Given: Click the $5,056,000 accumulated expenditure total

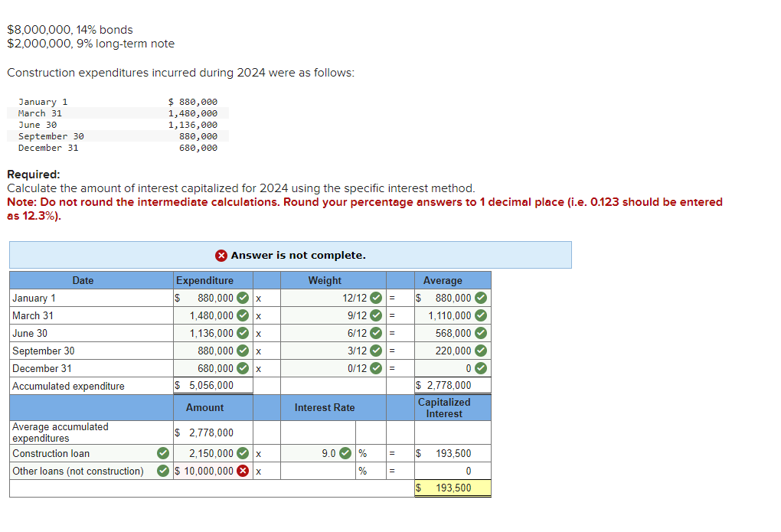Looking at the screenshot, I should 213,385.
